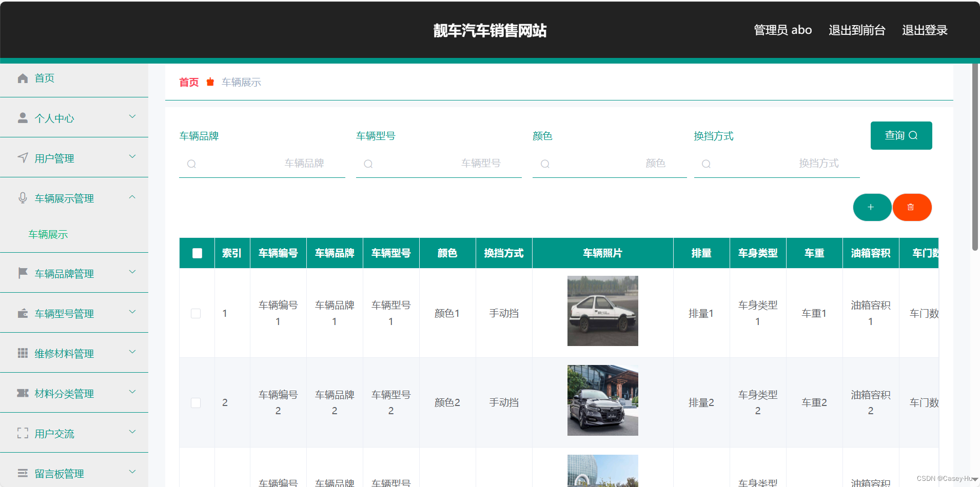This screenshot has width=980, height=487.
Task: Click the 颜色 search input
Action: click(610, 164)
